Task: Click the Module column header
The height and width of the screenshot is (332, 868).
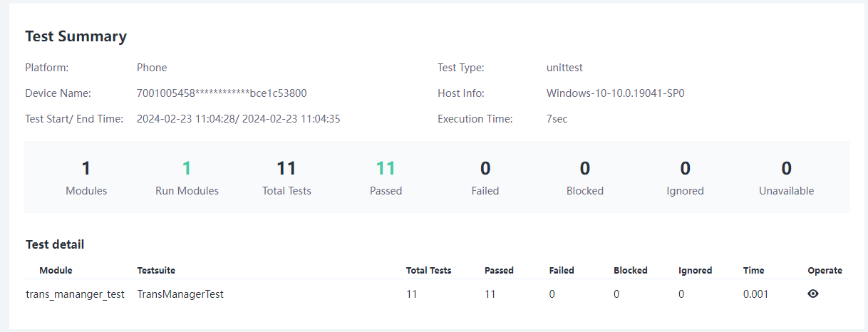Action: (x=56, y=271)
